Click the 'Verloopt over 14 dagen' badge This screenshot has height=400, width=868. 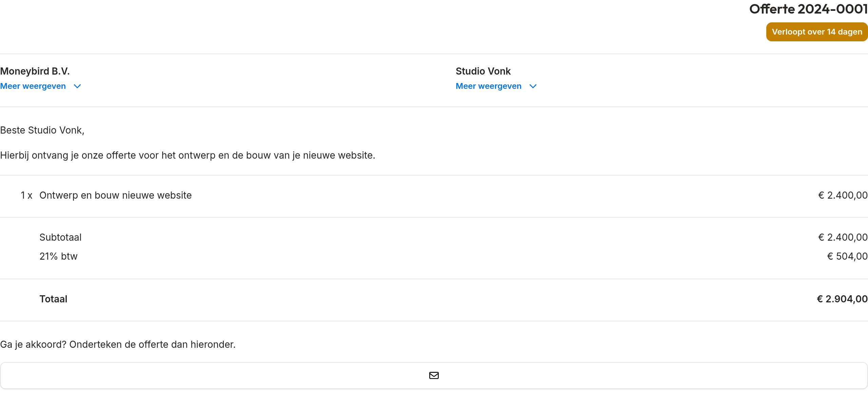[x=817, y=32]
